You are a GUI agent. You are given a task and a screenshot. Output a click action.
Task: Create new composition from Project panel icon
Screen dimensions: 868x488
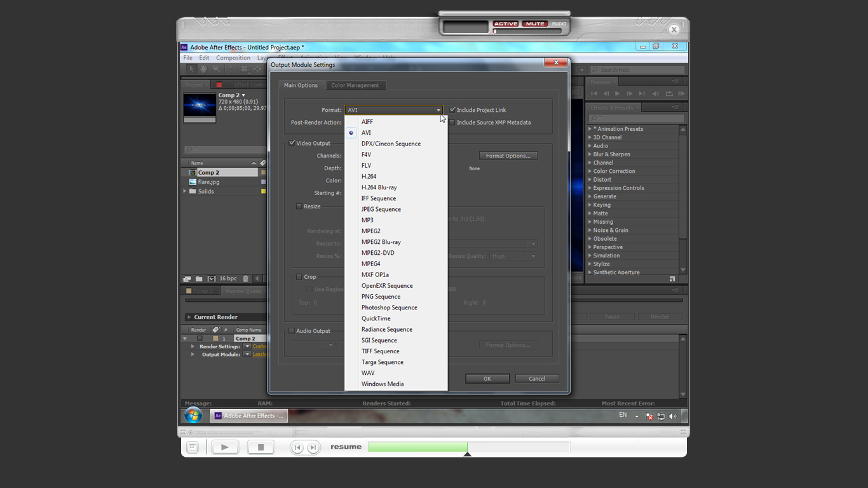[x=212, y=278]
